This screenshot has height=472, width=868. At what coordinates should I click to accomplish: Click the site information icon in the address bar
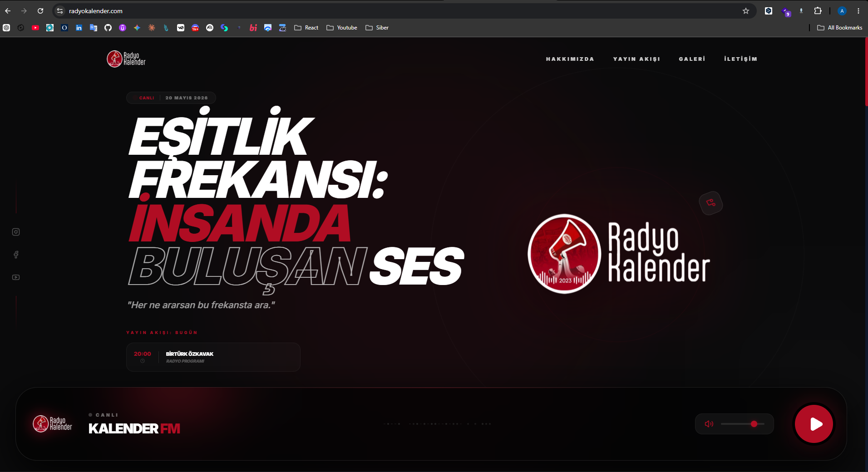coord(60,11)
